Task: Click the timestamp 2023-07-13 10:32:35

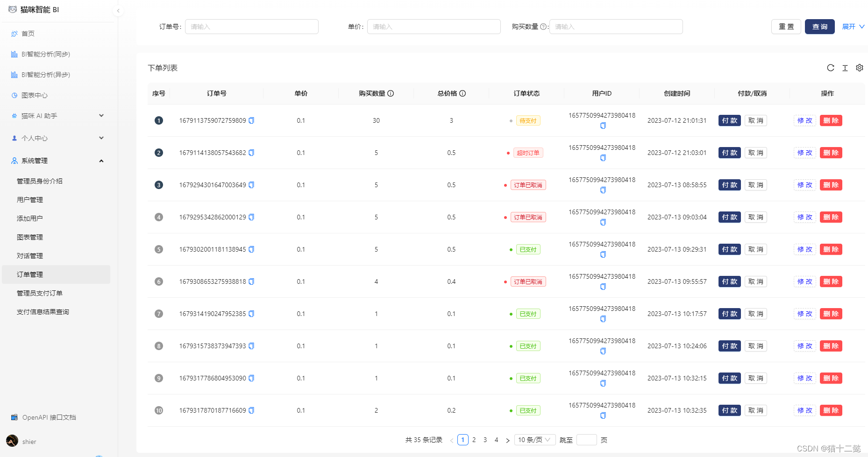Action: click(x=677, y=410)
